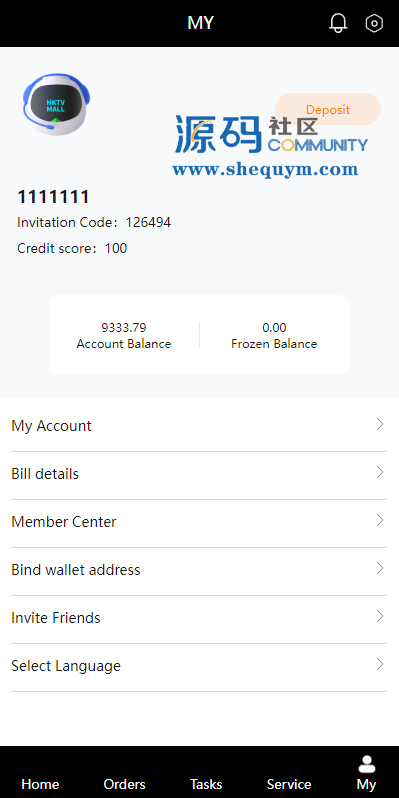Open the Tasks tab

click(206, 784)
